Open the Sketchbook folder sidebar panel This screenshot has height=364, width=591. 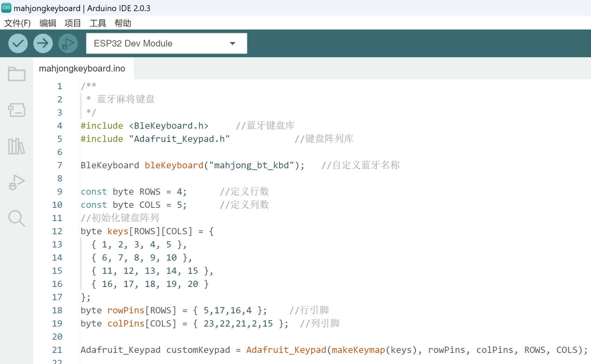click(17, 74)
